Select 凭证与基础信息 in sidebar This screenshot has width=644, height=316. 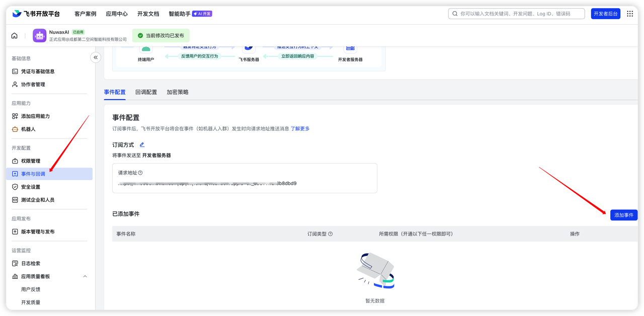pyautogui.click(x=38, y=71)
